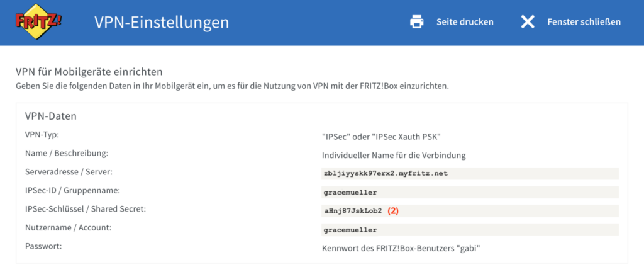This screenshot has width=644, height=267.
Task: Click the red (2) annotation marker
Action: coord(394,211)
